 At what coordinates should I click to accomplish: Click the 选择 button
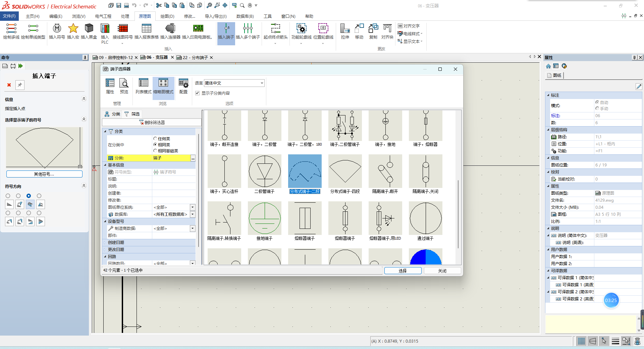coord(402,271)
